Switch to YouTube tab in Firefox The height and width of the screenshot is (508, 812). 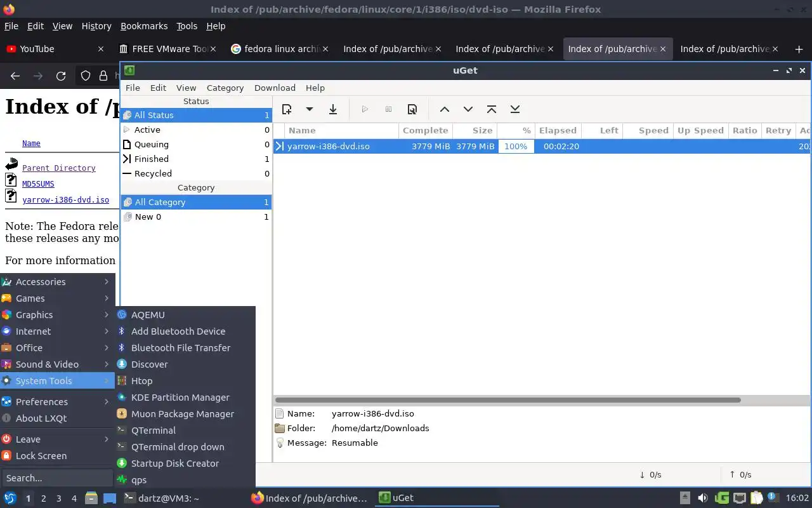(x=55, y=49)
